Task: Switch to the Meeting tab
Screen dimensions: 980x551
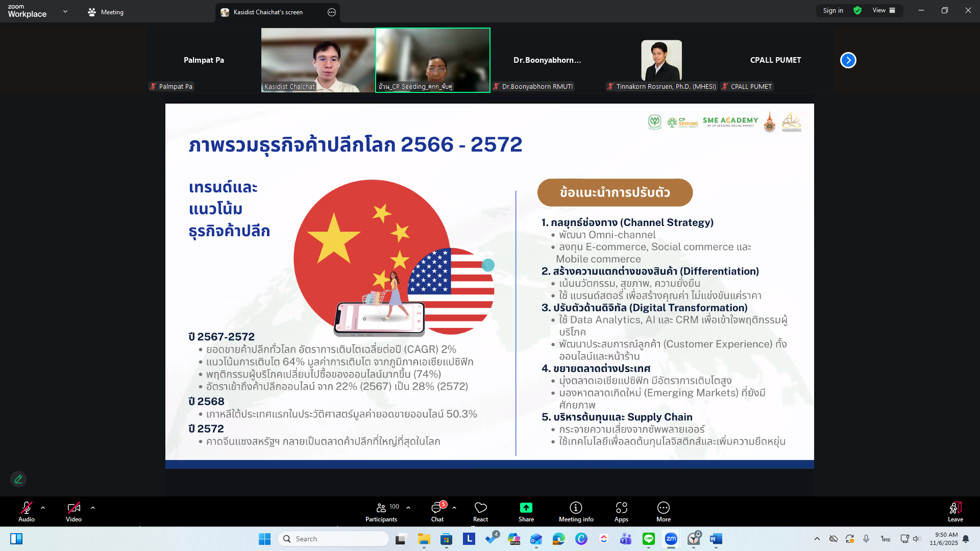Action: (x=106, y=12)
